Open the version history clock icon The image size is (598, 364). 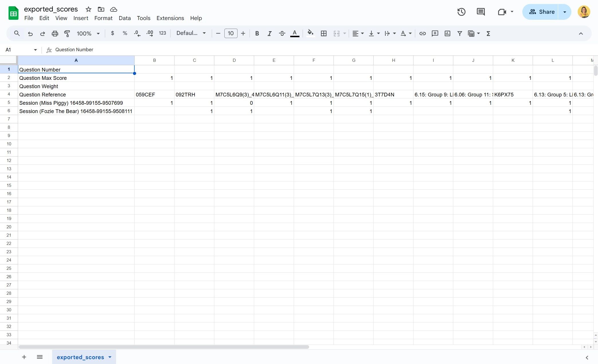pyautogui.click(x=461, y=12)
